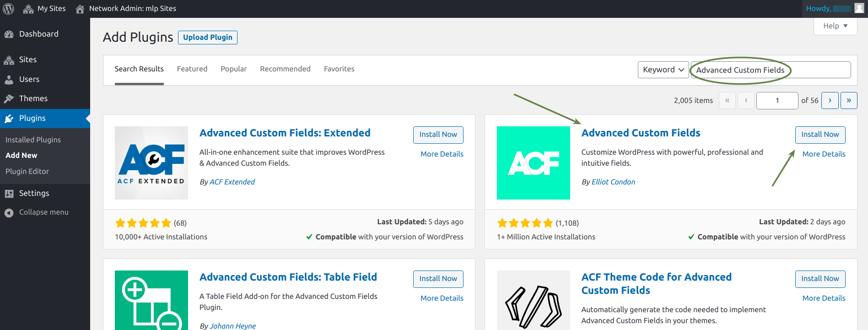This screenshot has width=868, height=330.
Task: Click the (68) ratings count text
Action: click(180, 223)
